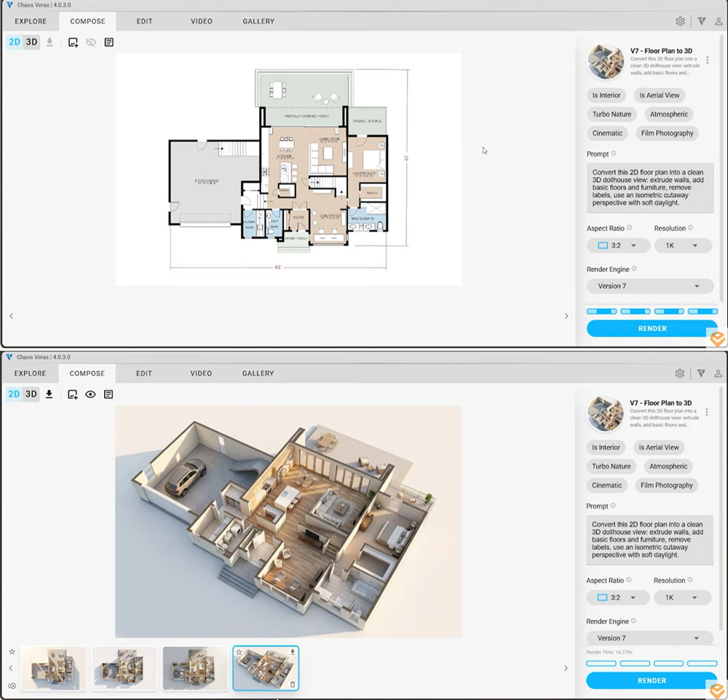Open settings gear in the upper window
Screen dimensions: 728x700
tap(680, 21)
